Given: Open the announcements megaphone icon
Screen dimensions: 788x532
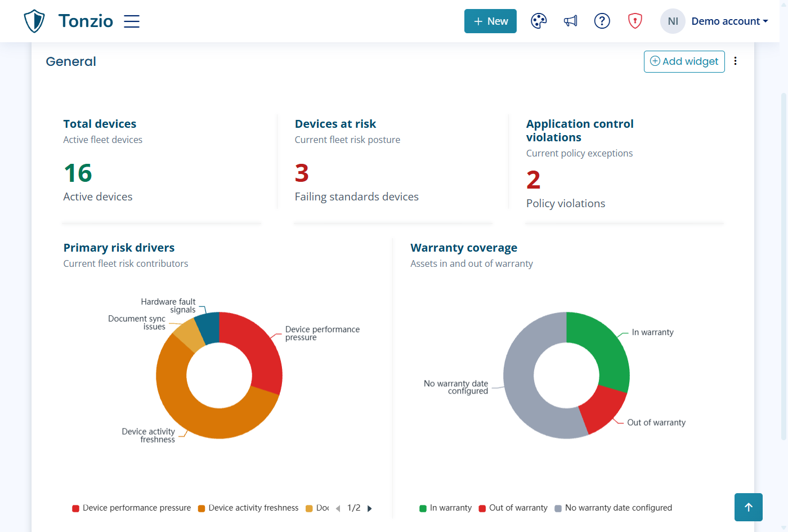Looking at the screenshot, I should [571, 21].
